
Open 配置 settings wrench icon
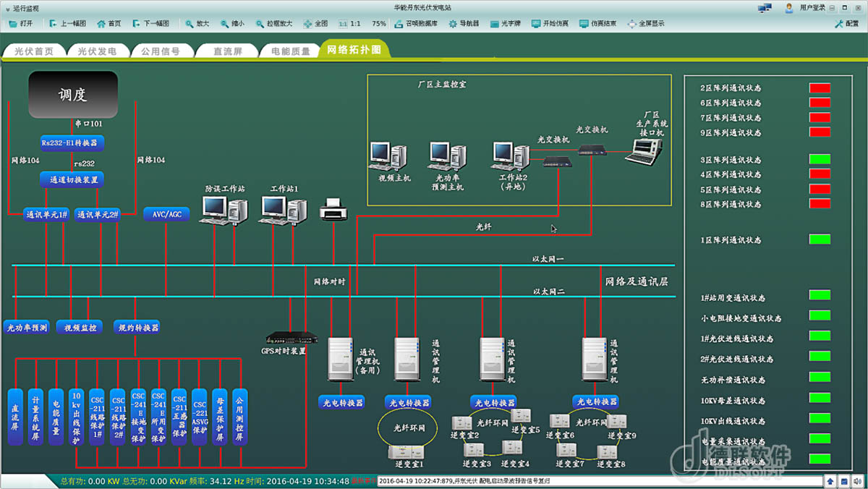coord(846,24)
